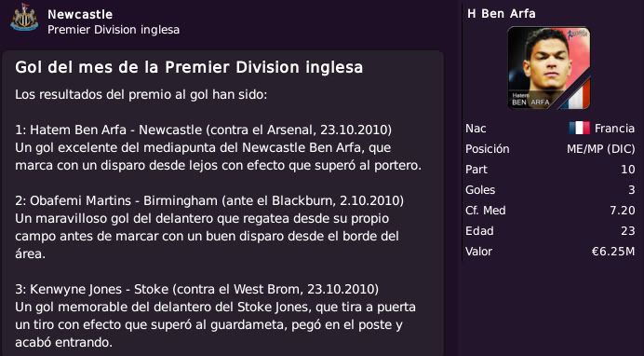Select the H Ben Arfa player name header
The height and width of the screenshot is (356, 644).
502,14
